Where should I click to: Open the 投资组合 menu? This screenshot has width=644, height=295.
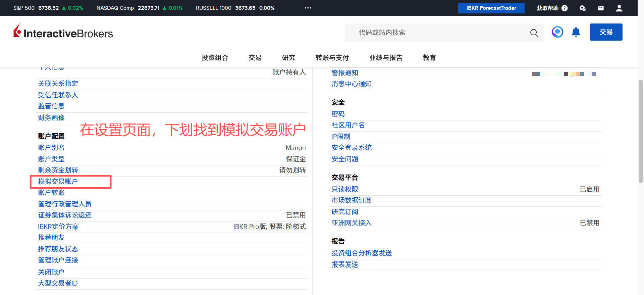(x=215, y=58)
